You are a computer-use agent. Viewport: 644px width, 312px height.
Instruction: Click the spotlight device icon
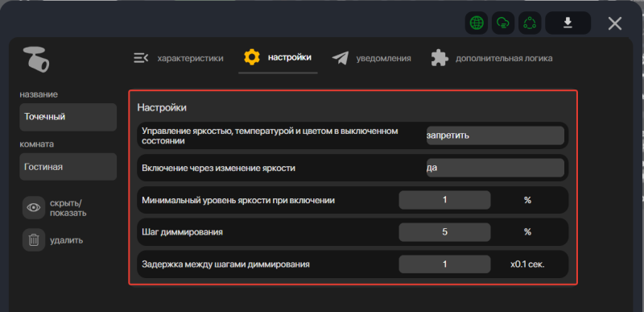click(x=36, y=60)
